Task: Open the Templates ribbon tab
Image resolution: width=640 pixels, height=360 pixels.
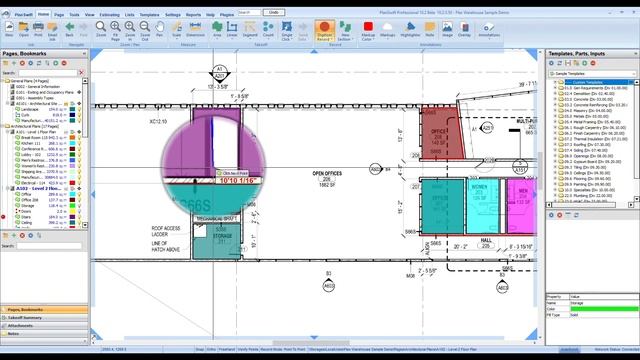Action: click(x=149, y=15)
